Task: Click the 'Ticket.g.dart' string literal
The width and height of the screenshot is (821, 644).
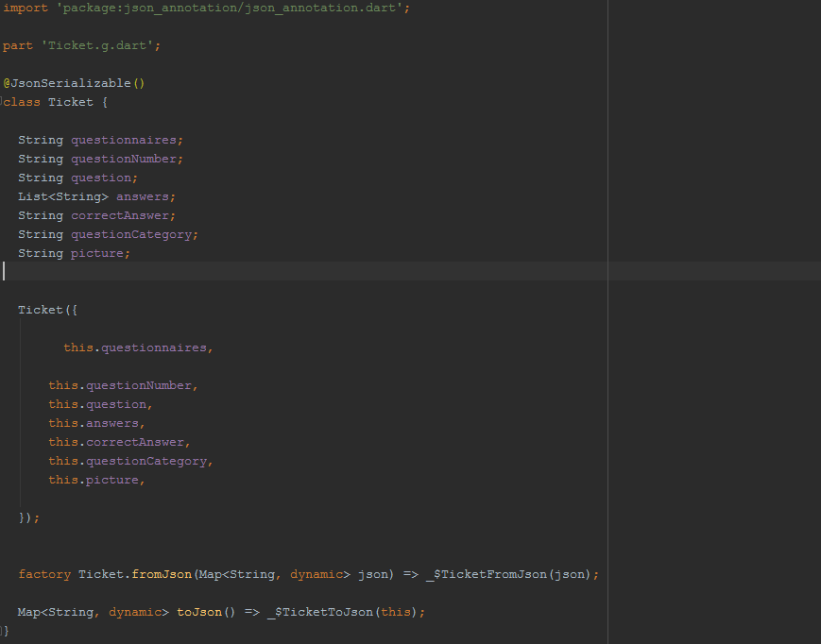Action: 97,46
